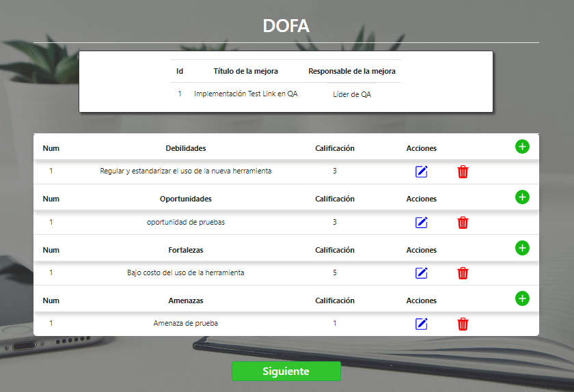Delete 'Amenaza de prueba' row
The image size is (574, 392).
coord(463,324)
